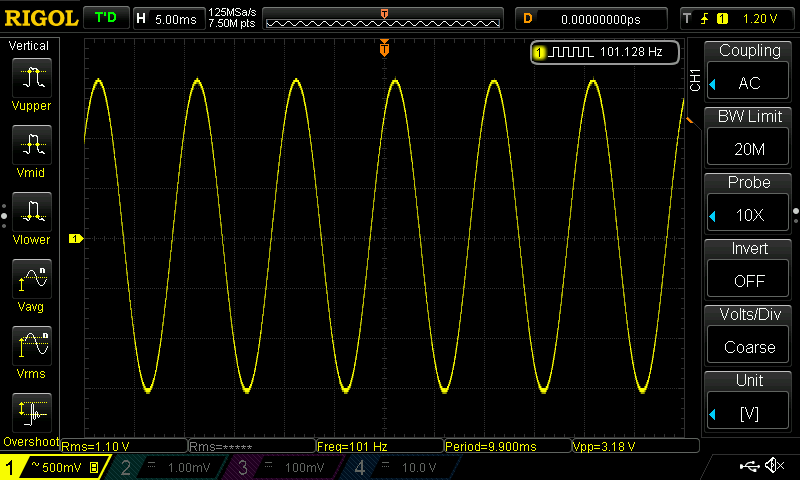Viewport: 800px width, 480px height.
Task: Click the 101.128 Hz counter reading
Action: coord(631,52)
